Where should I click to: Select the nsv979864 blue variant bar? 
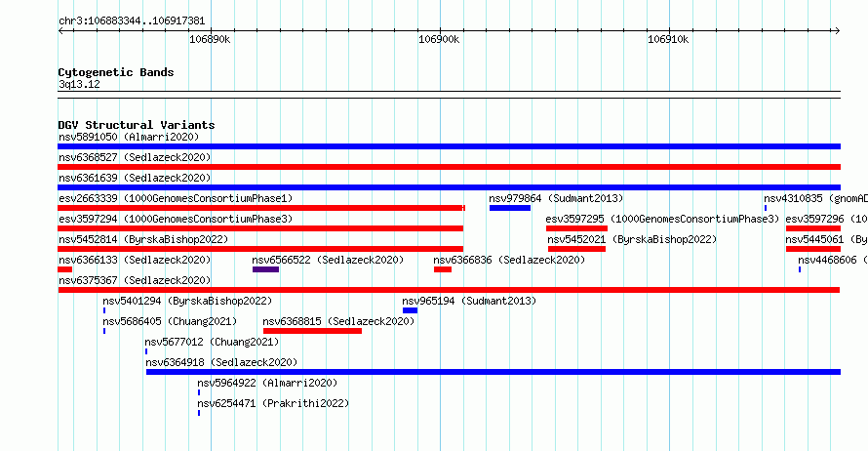[510, 208]
